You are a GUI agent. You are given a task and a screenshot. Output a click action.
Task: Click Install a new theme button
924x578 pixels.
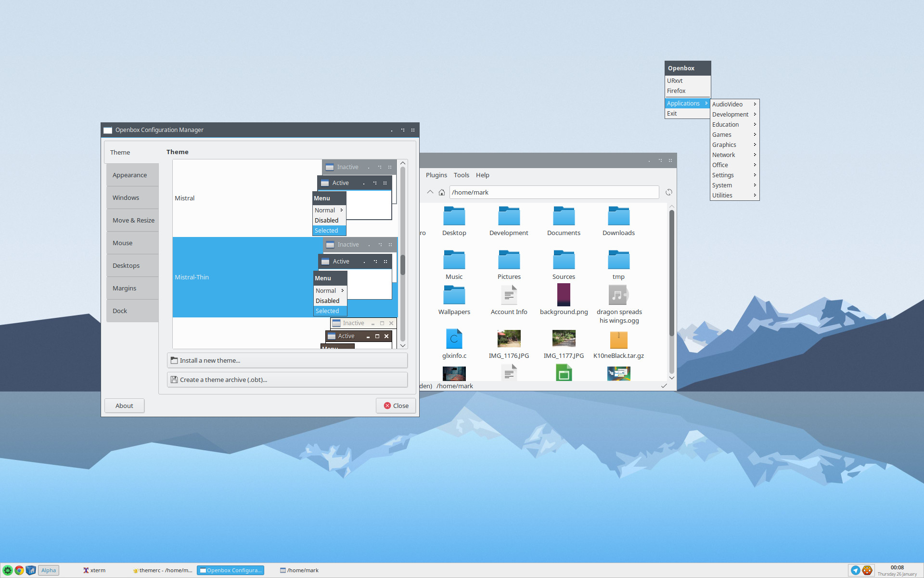(287, 360)
